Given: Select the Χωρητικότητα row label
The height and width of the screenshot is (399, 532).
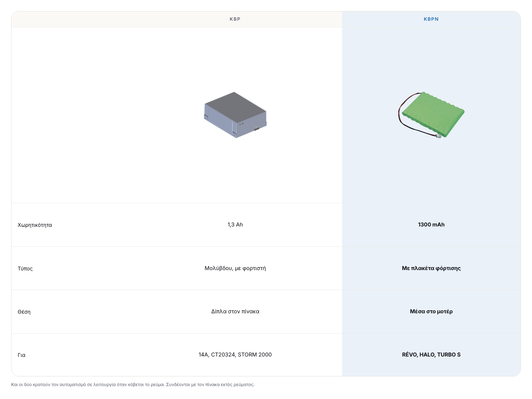Looking at the screenshot, I should [x=35, y=225].
